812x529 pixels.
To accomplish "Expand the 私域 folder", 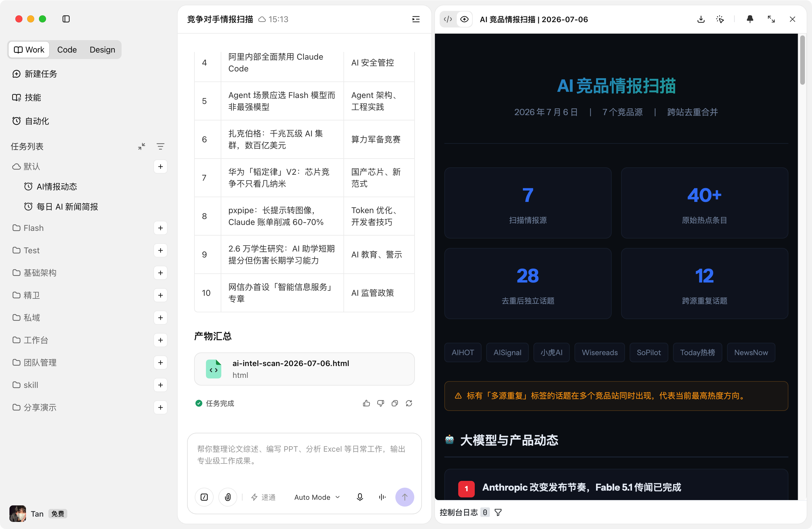I will [x=26, y=318].
